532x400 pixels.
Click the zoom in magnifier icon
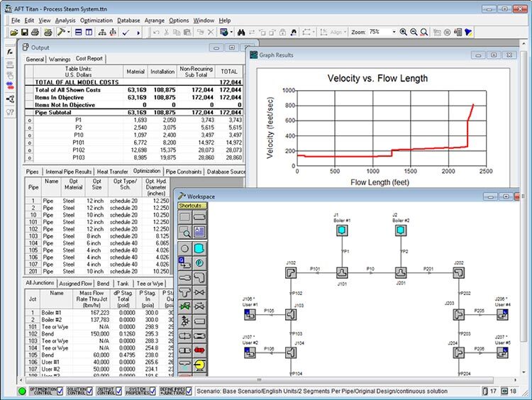pyautogui.click(x=404, y=33)
